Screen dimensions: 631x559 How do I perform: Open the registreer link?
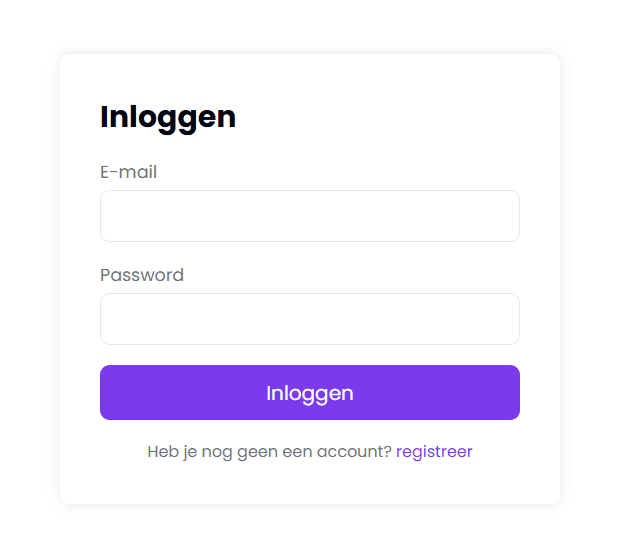(434, 451)
